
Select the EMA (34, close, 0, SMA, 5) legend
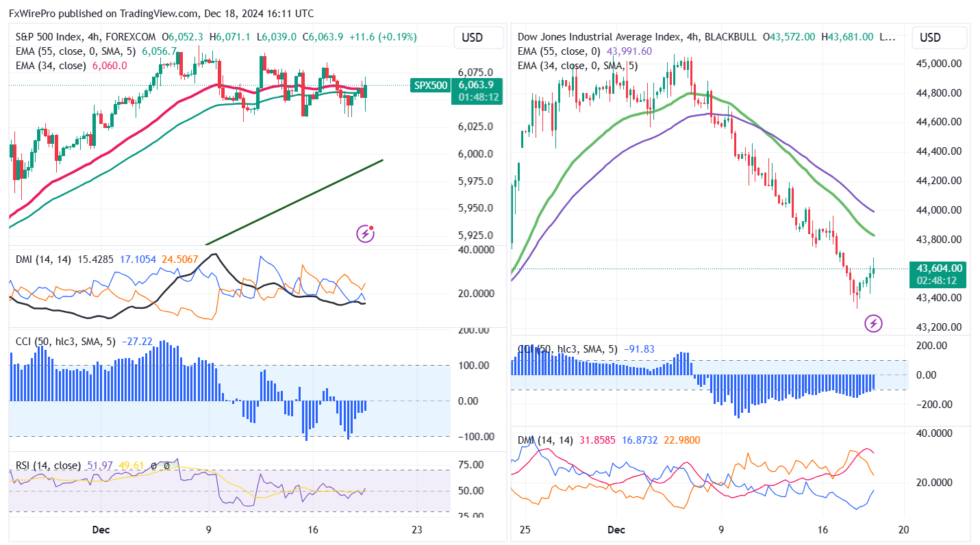pos(579,66)
